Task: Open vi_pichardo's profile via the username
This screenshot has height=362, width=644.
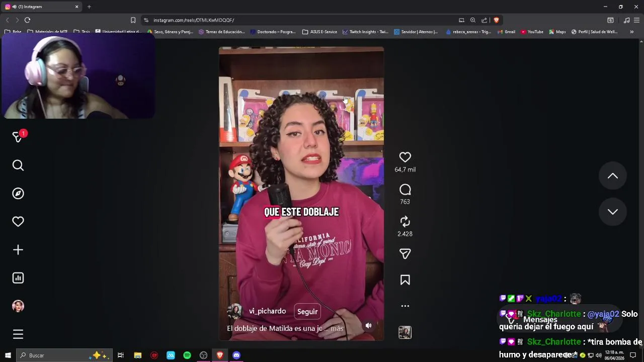Action: pyautogui.click(x=267, y=311)
